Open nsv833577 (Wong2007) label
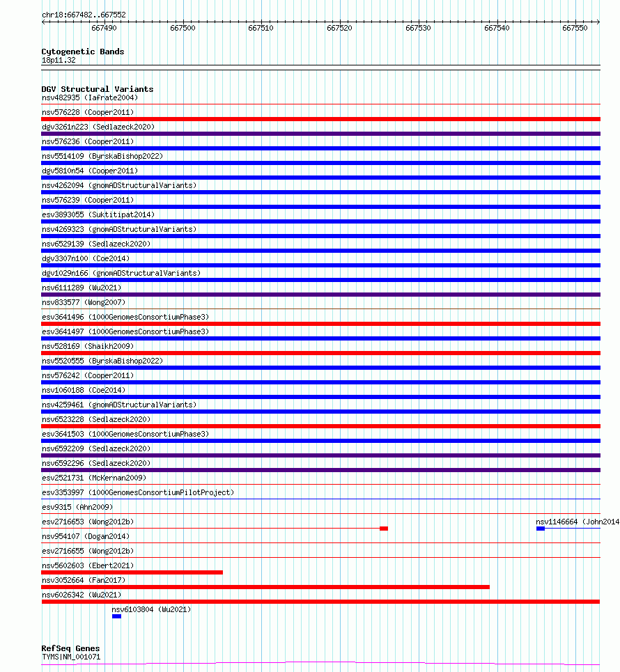This screenshot has width=620, height=672. (84, 302)
